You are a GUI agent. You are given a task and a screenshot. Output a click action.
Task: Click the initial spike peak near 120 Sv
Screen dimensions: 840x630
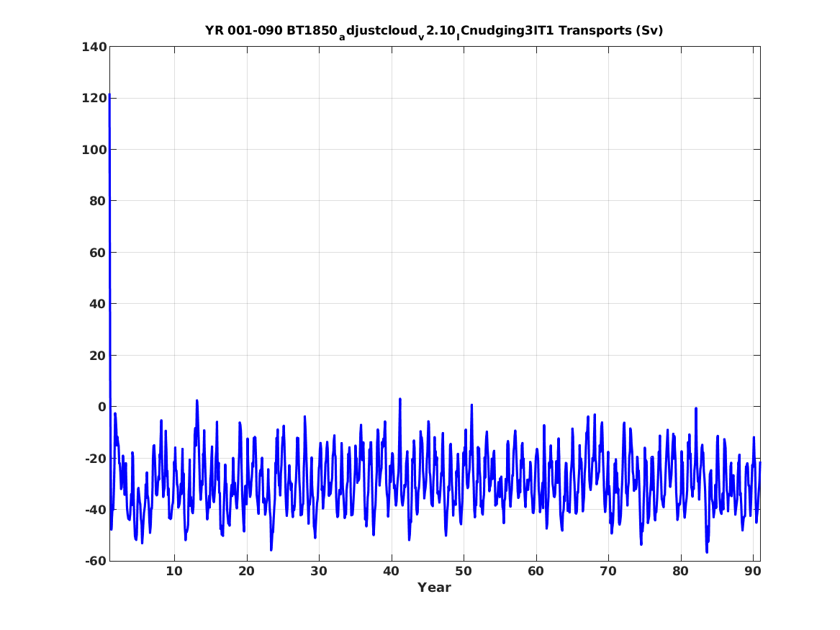coord(109,95)
